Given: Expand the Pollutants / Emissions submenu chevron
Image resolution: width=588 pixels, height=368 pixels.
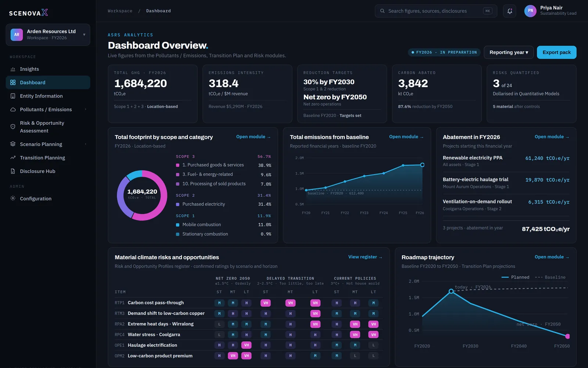Looking at the screenshot, I should [x=86, y=109].
